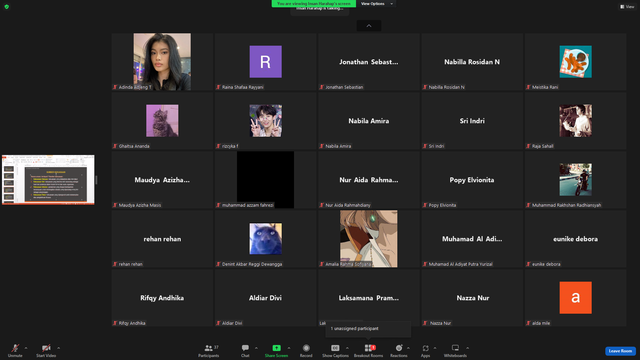Expand arrow beside Apps
Image resolution: width=640 pixels, height=360 pixels.
435,348
